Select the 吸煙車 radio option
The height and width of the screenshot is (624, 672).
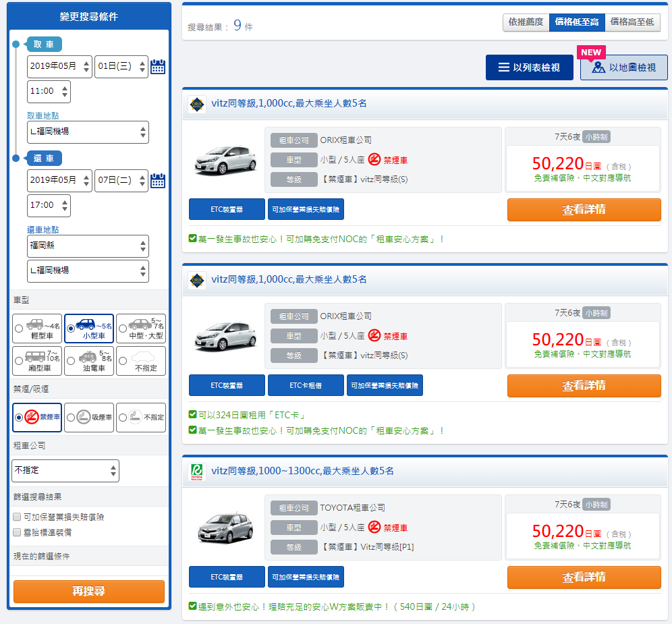(71, 418)
